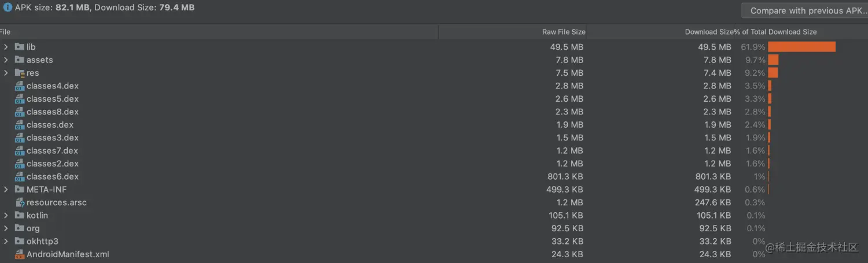The width and height of the screenshot is (868, 263).
Task: Click the assets folder icon
Action: point(19,60)
